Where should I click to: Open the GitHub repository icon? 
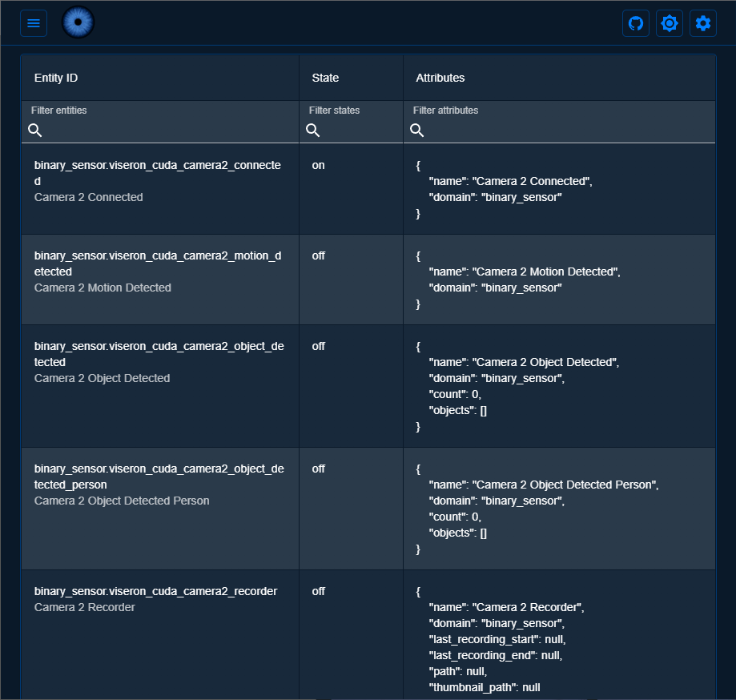pos(636,23)
